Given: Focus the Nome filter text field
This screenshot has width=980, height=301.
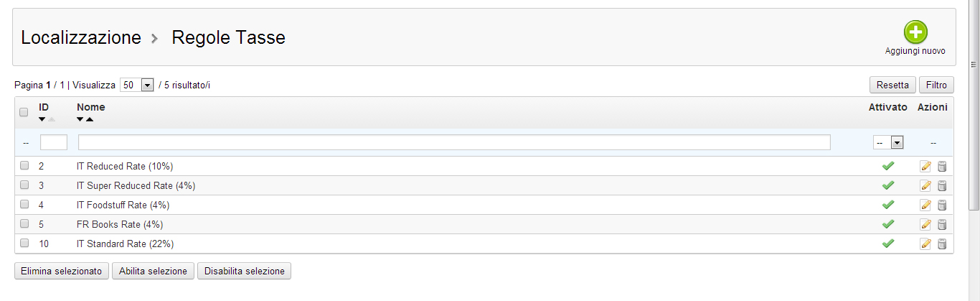Looking at the screenshot, I should click(x=454, y=142).
